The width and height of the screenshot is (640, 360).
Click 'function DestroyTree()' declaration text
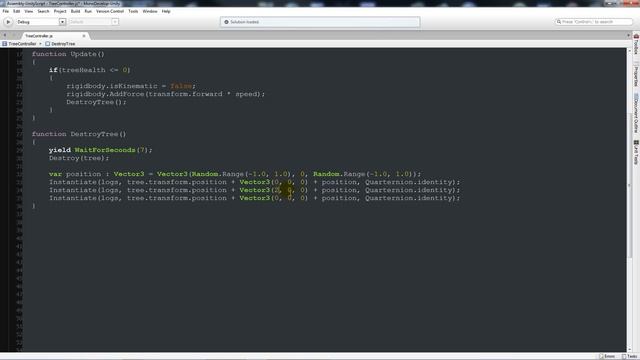point(79,134)
